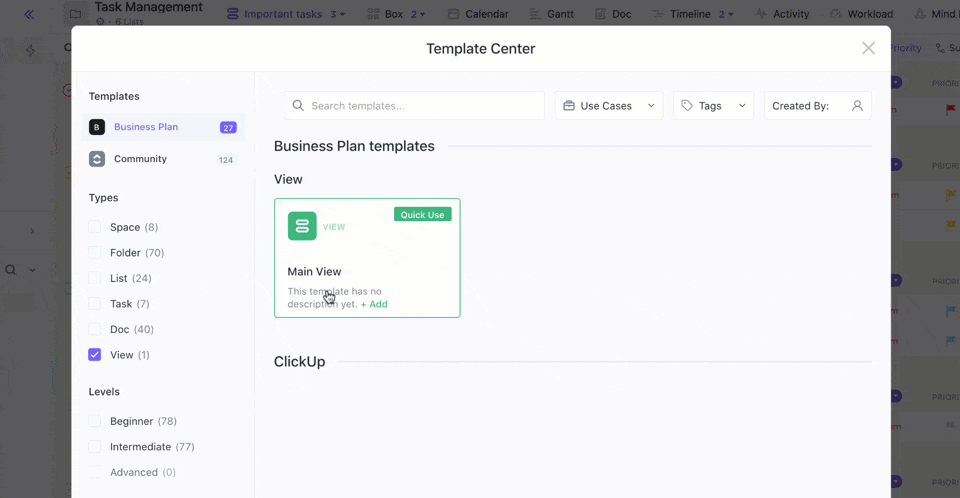Click the search magnifier icon
This screenshot has height=498, width=960.
coord(298,106)
